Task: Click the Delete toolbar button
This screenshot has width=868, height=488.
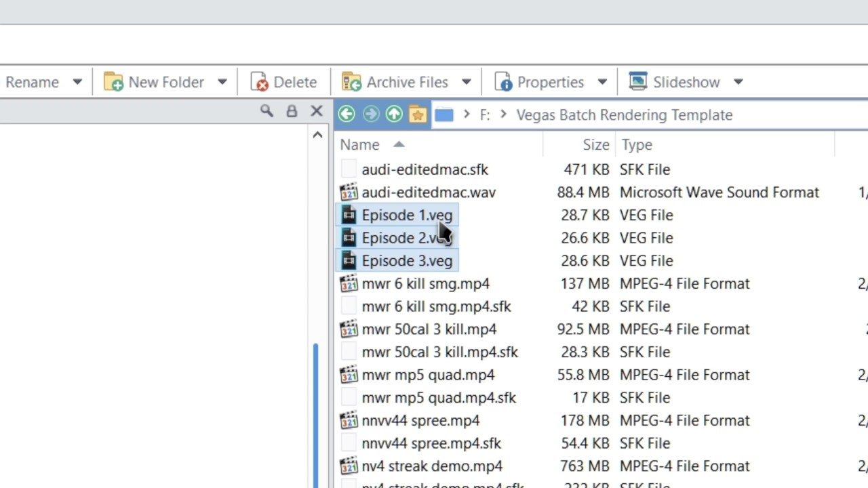Action: click(x=283, y=82)
